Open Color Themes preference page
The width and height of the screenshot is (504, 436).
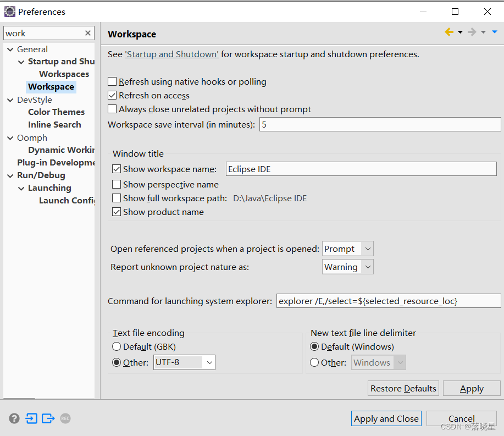click(x=56, y=112)
